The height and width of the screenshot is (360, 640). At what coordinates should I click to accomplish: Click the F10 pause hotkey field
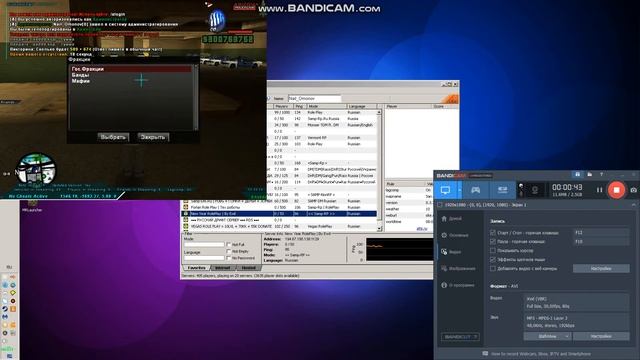[x=601, y=242]
